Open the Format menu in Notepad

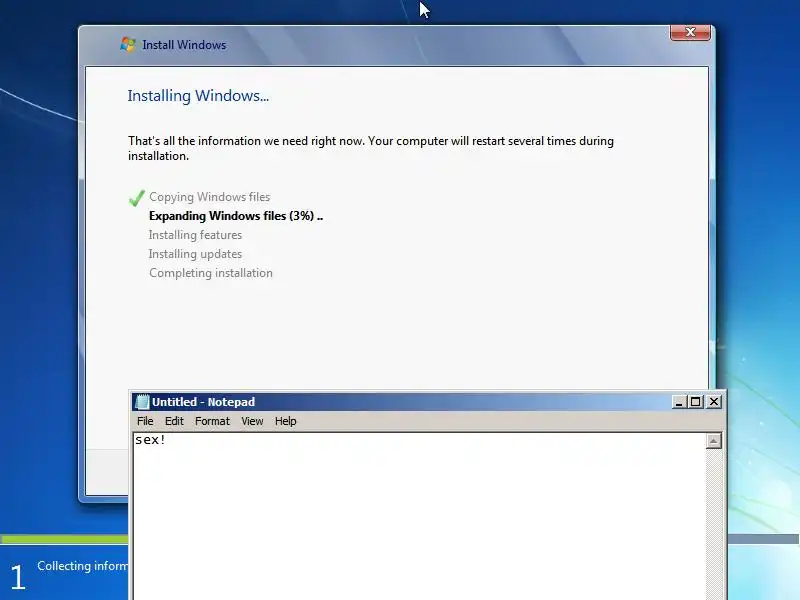[212, 421]
